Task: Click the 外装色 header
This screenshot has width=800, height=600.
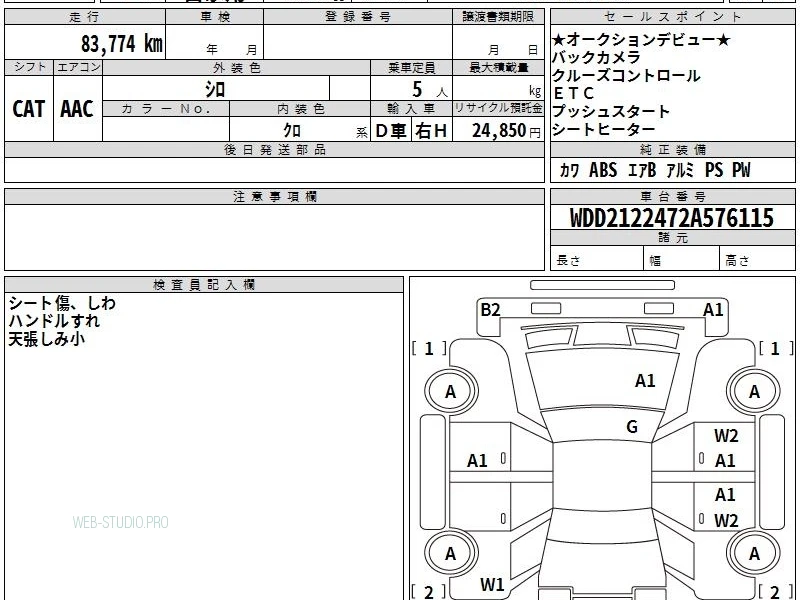Action: (237, 68)
